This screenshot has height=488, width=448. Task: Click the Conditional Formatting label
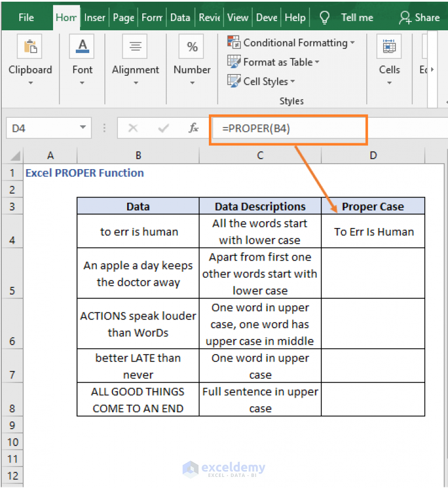(x=295, y=43)
